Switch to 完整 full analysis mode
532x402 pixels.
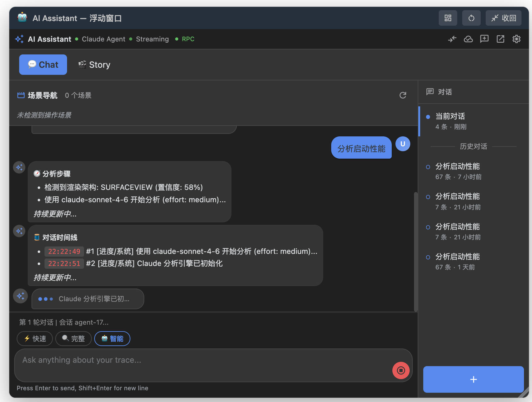[73, 339]
